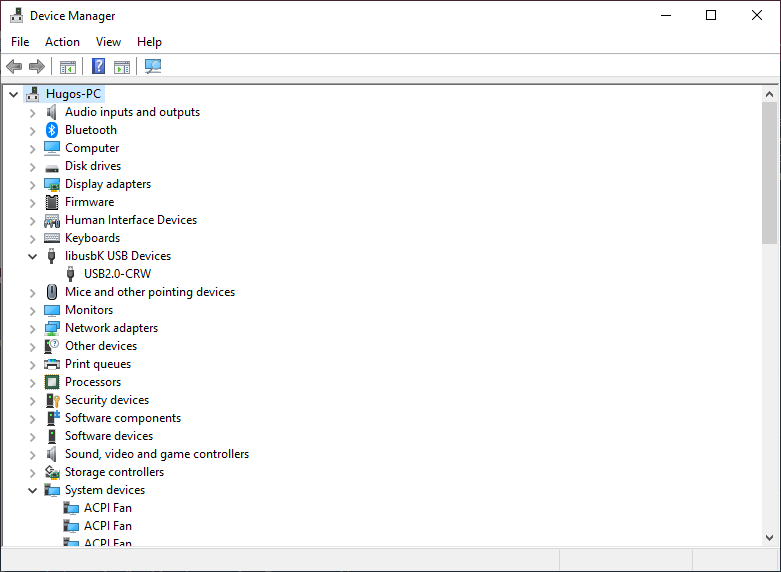Expand Audio inputs and outputs category
781x572 pixels.
[32, 113]
